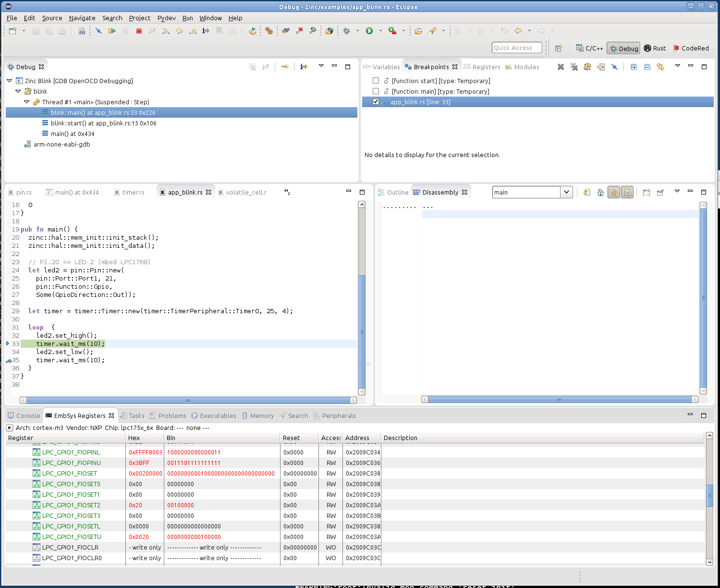Click the Quick Access input field
This screenshot has width=720, height=588.
[x=517, y=48]
